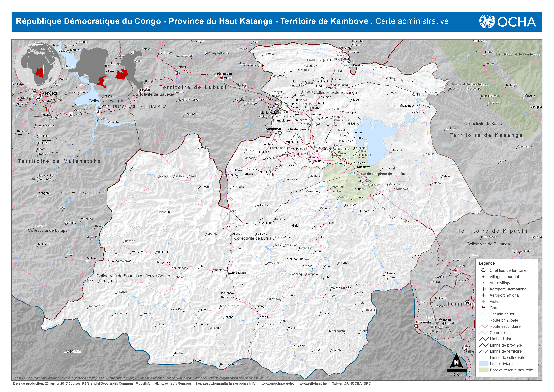
Task: Click the Limite d'état blue line symbol
Action: (484, 339)
